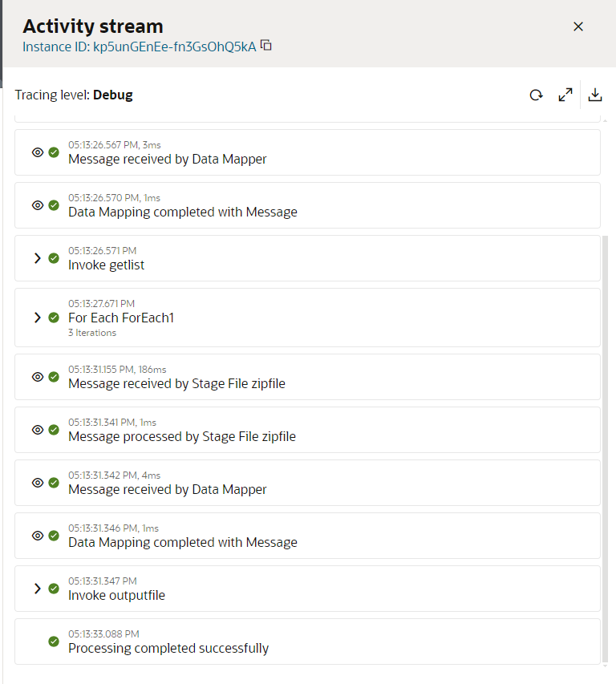616x684 pixels.
Task: Click the 'Invoke outputfile' label
Action: (116, 595)
